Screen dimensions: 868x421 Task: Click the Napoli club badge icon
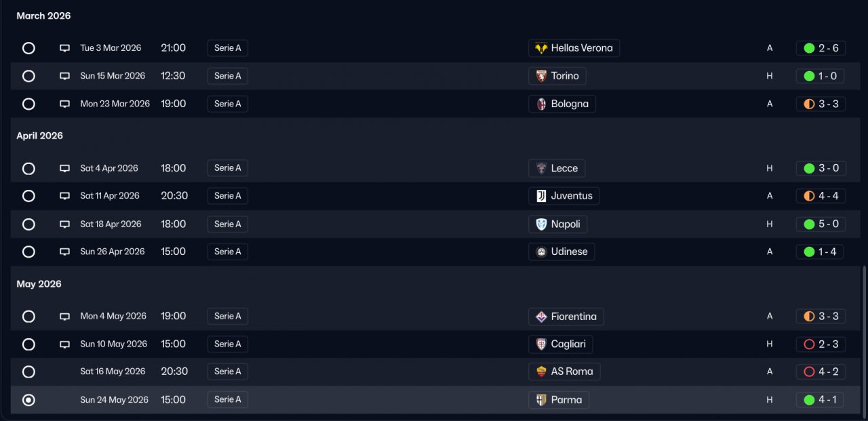point(541,224)
